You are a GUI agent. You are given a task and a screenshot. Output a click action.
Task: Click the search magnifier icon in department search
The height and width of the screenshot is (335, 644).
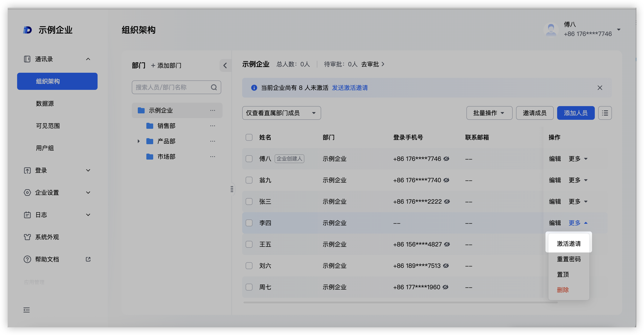(x=214, y=87)
